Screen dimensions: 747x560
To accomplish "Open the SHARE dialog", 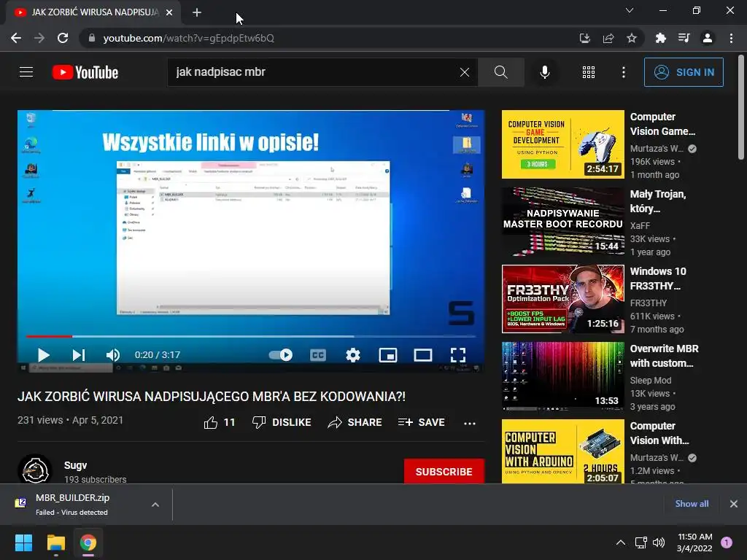I will click(355, 422).
